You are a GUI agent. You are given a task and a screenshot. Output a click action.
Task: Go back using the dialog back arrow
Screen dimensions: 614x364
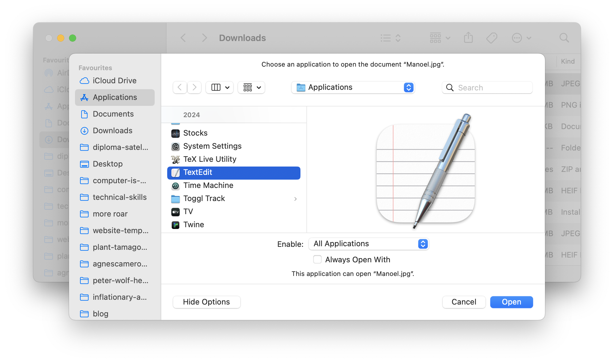(x=180, y=87)
